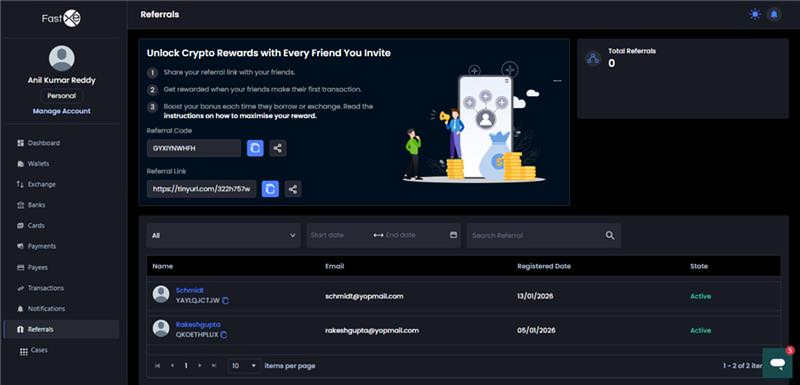
Task: Click the Dashboard sidebar icon
Action: pyautogui.click(x=20, y=143)
